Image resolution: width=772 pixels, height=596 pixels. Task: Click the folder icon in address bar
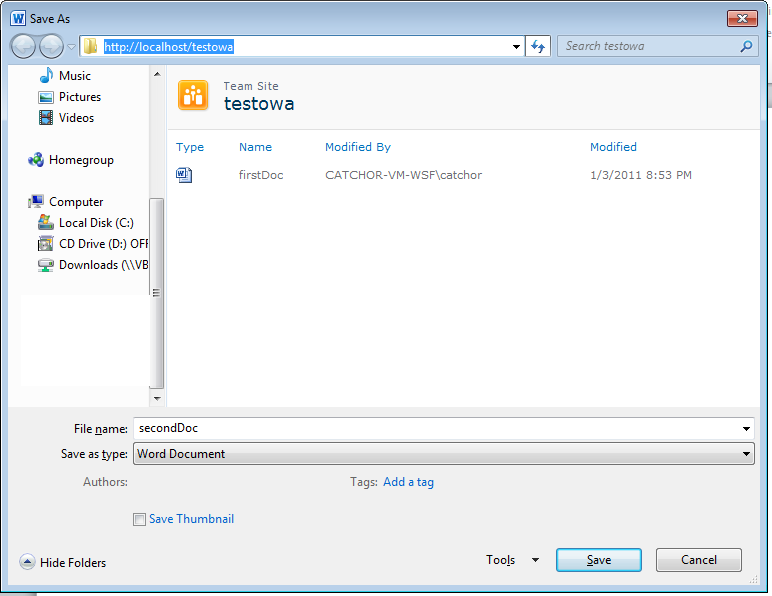pos(91,46)
